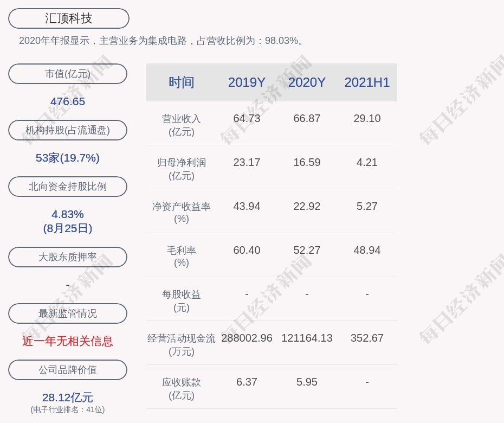
Task: Select net profit value 4.21
Action: tap(367, 162)
